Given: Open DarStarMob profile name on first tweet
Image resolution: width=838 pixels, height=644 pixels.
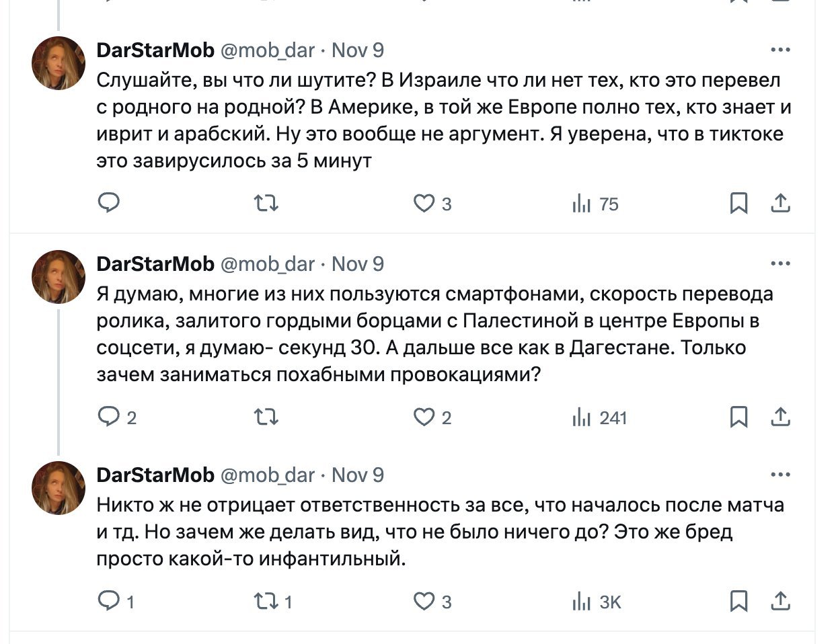Looking at the screenshot, I should pyautogui.click(x=155, y=50).
